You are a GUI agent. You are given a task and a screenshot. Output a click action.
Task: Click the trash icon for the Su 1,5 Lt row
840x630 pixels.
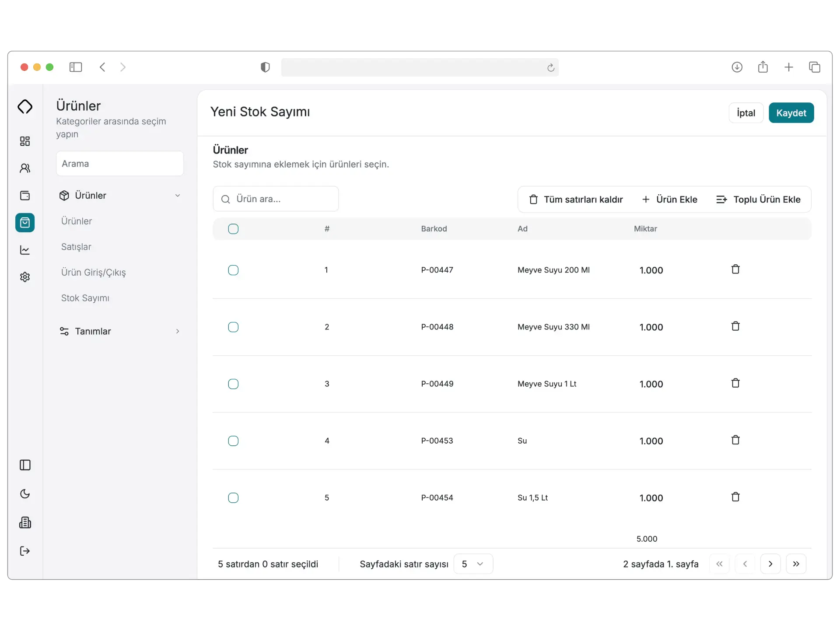coord(735,497)
